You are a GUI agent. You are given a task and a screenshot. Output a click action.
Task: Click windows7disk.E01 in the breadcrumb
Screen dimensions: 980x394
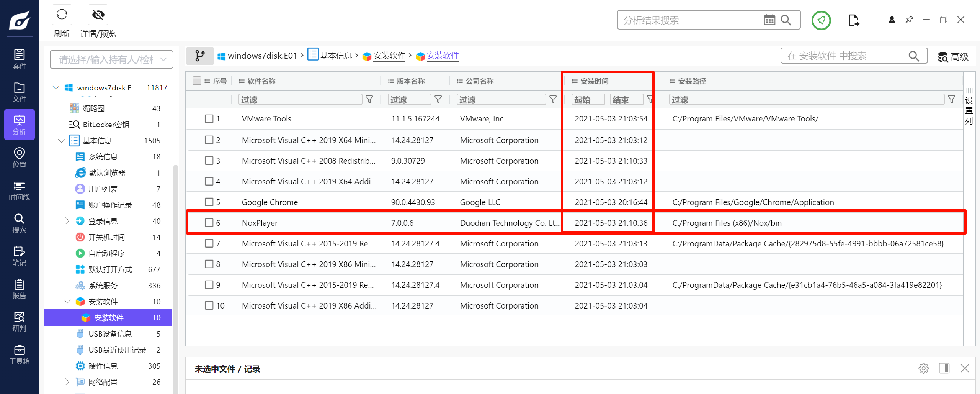tap(262, 56)
